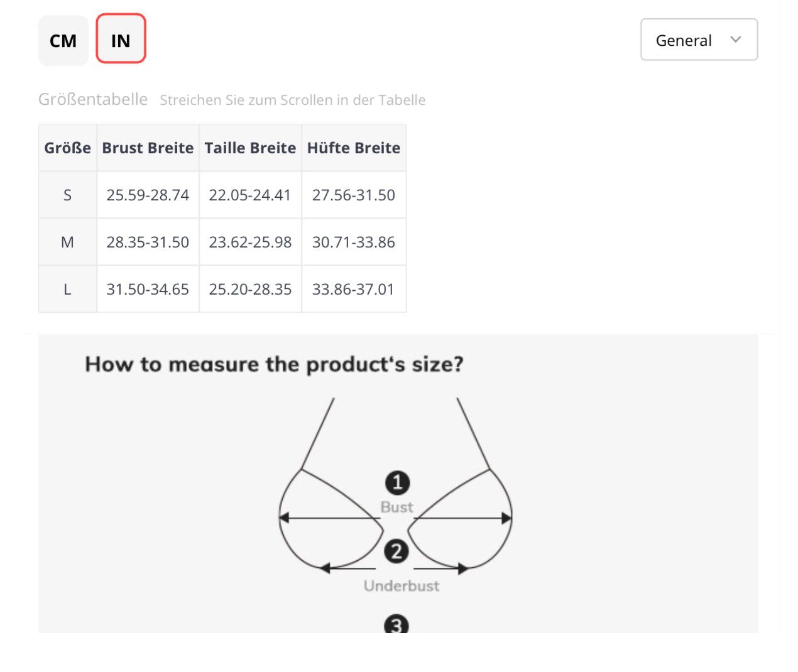Click the Größe column header
This screenshot has width=798, height=672.
point(67,148)
